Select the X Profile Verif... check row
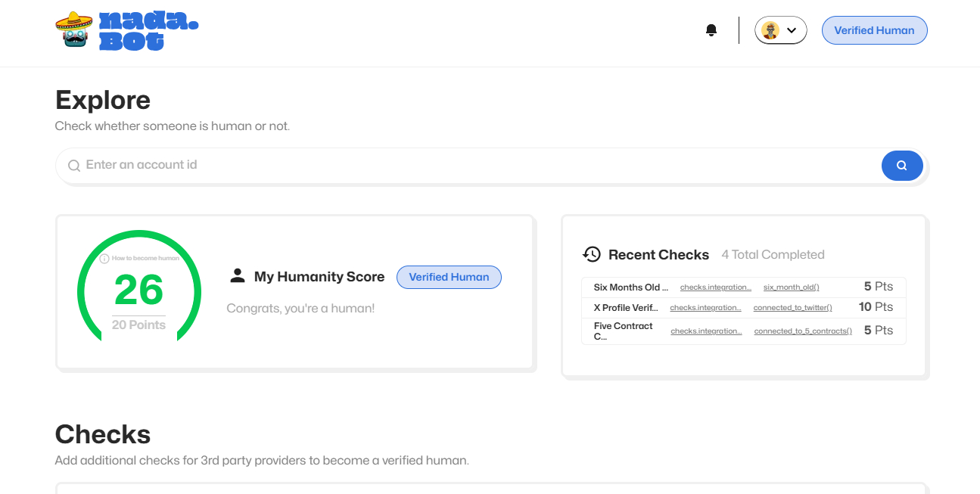Viewport: 980px width, 494px height. (626, 308)
